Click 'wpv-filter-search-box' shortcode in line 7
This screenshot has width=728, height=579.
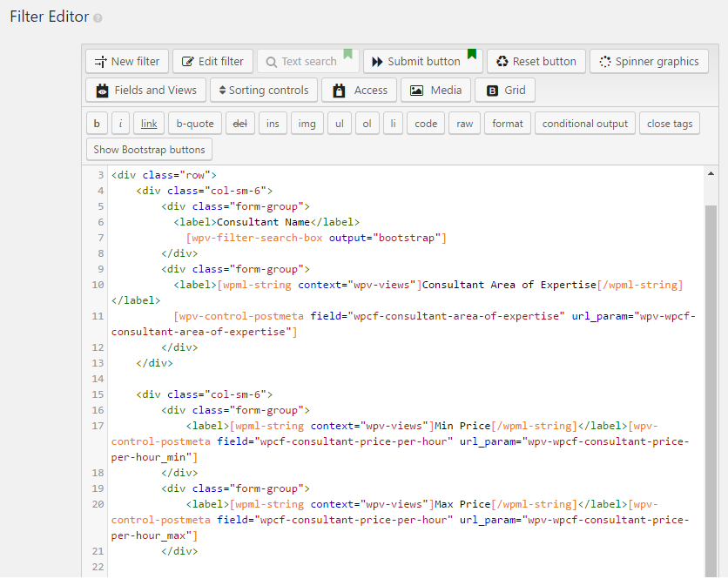pos(257,238)
